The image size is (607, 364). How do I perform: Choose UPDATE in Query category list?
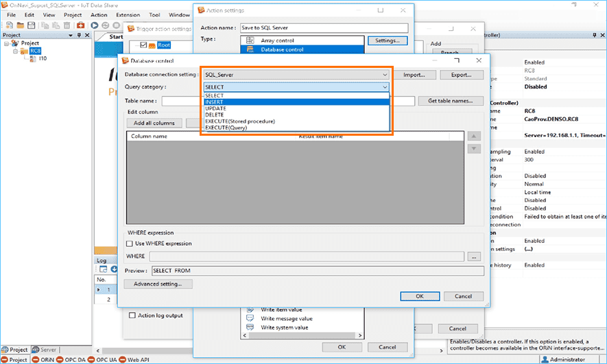coord(296,108)
